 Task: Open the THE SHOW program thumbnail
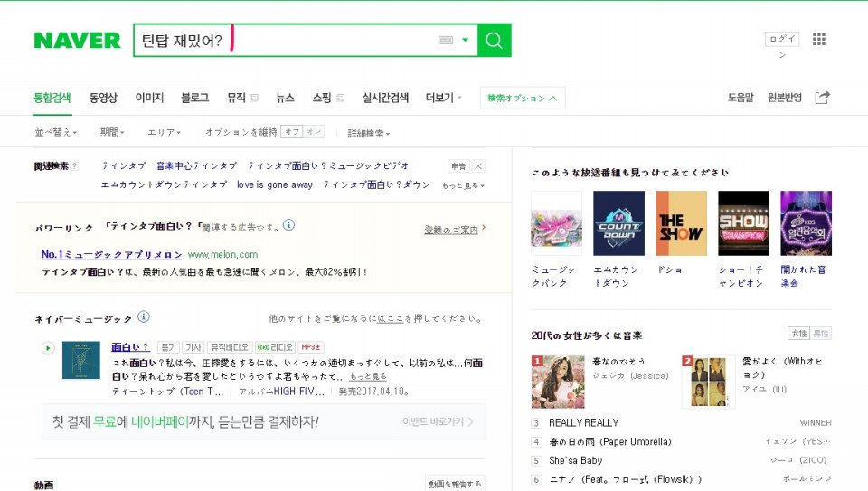coord(681,223)
